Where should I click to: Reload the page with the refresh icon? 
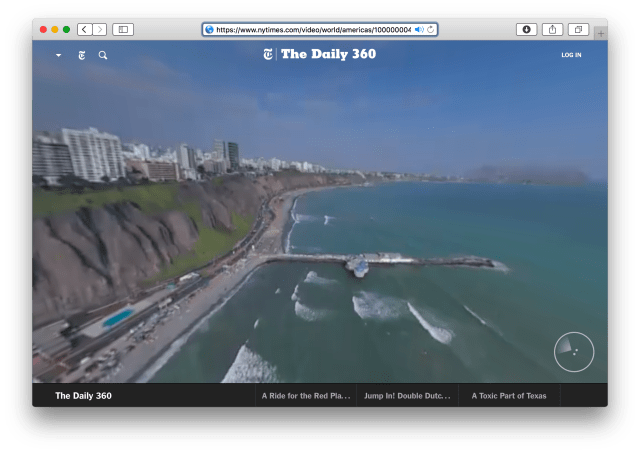[431, 29]
